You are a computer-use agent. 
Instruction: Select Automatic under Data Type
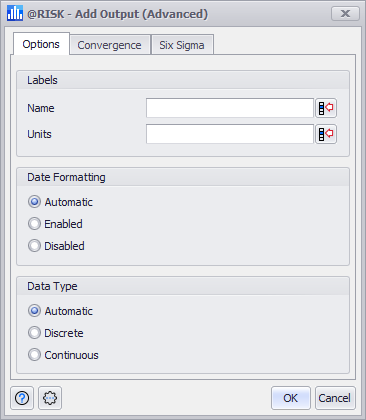60,311
